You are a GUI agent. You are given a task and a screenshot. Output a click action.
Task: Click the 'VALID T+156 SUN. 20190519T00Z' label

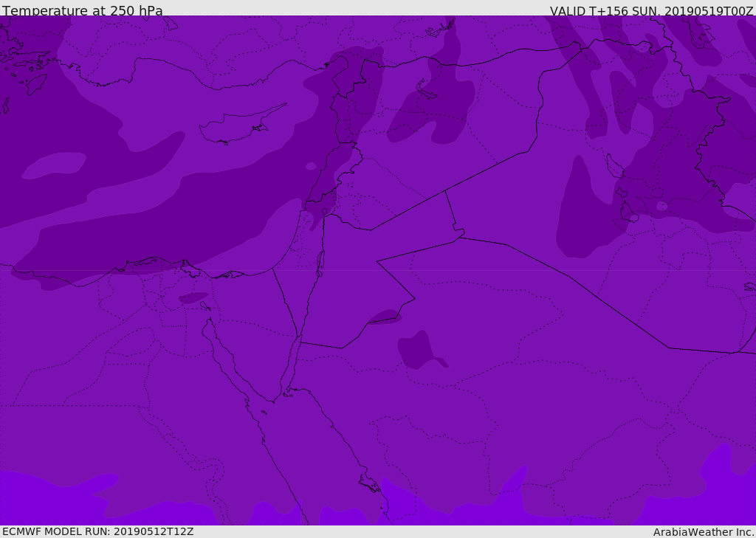(x=652, y=10)
